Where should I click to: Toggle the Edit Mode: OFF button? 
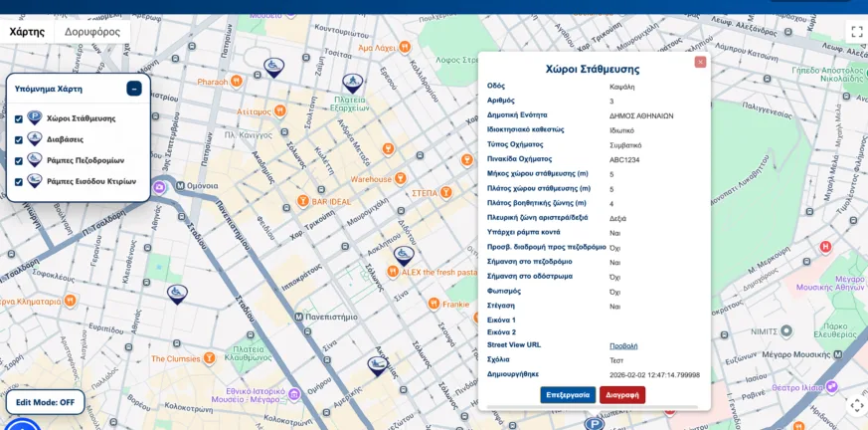pyautogui.click(x=45, y=402)
